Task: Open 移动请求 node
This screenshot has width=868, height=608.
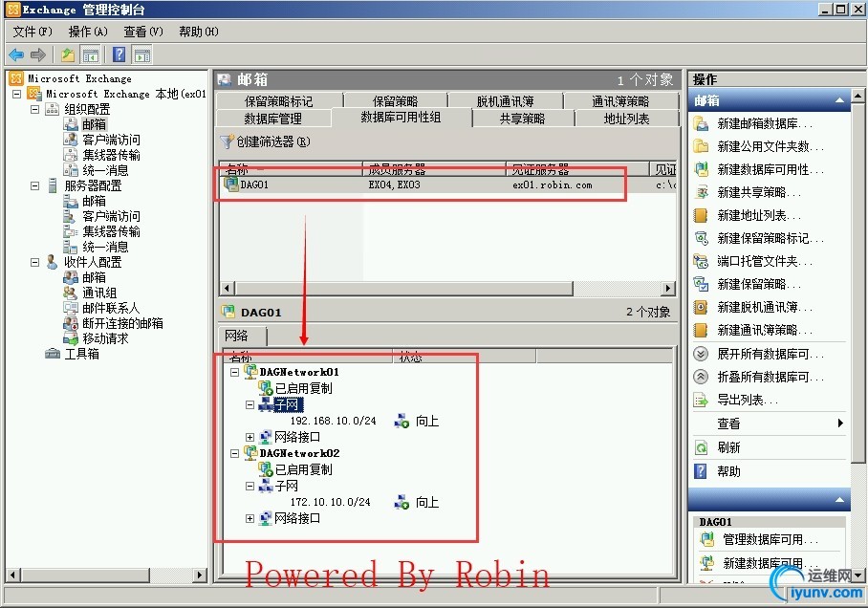Action: 105,338
